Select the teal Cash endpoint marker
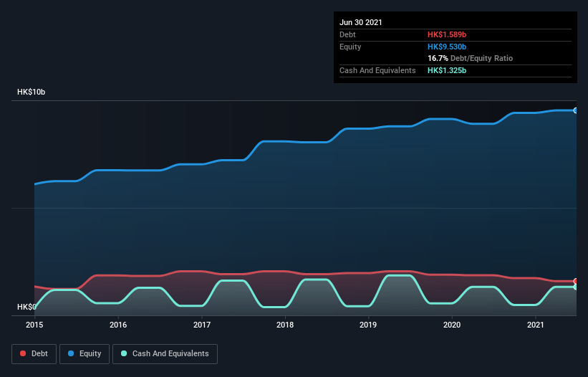 [576, 287]
